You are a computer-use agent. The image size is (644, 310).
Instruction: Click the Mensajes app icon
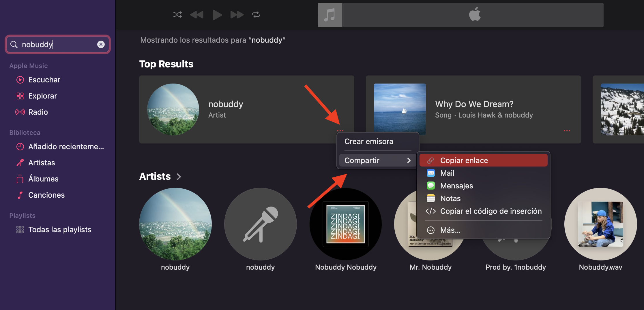coord(430,186)
